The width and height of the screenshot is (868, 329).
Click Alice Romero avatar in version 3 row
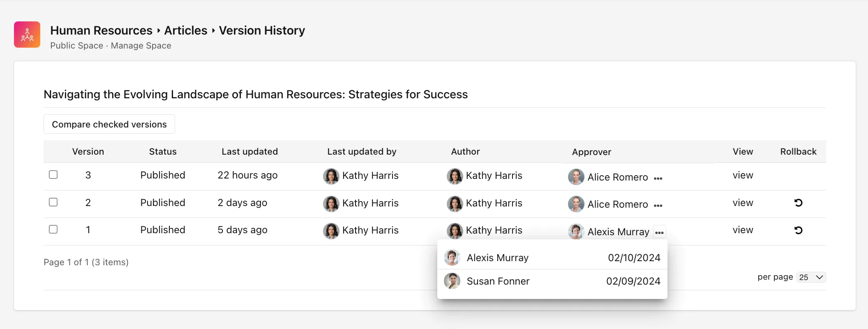click(x=576, y=177)
